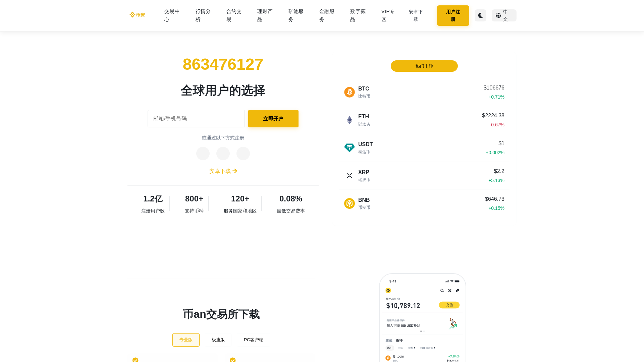
Task: Click XRP change +5.13%
Action: pos(496,180)
